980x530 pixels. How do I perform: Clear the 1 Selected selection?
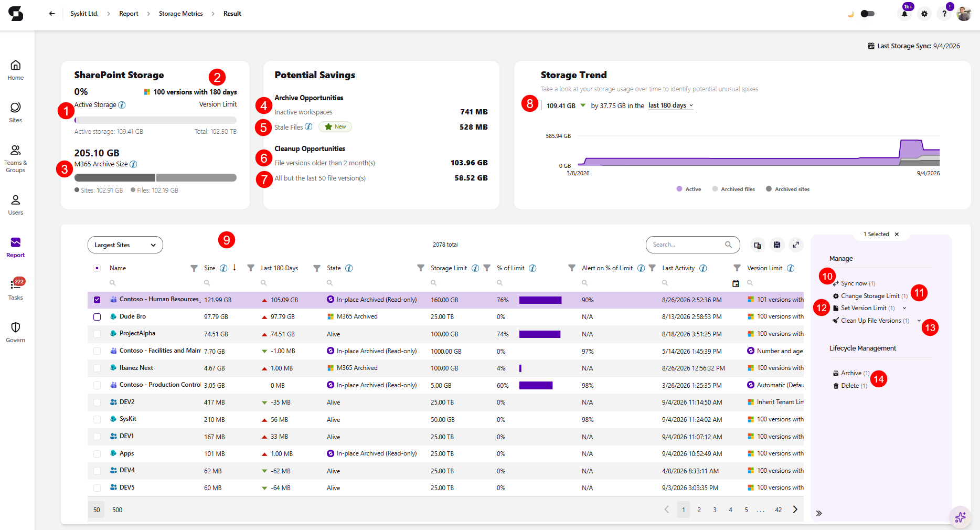[x=897, y=234]
